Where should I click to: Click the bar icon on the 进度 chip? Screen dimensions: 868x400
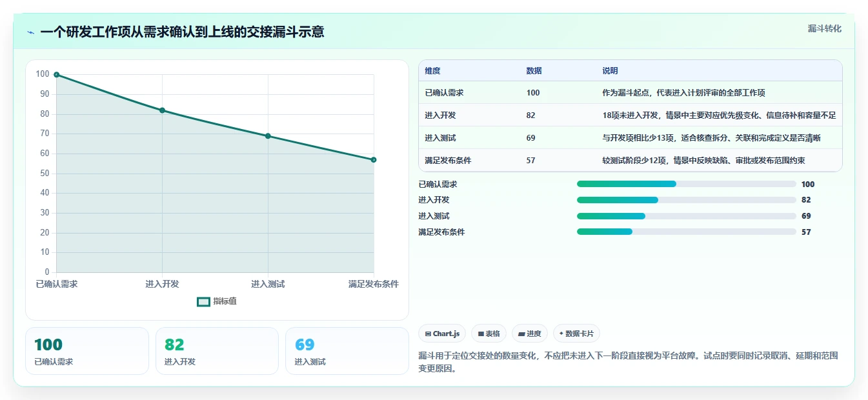[x=521, y=334]
